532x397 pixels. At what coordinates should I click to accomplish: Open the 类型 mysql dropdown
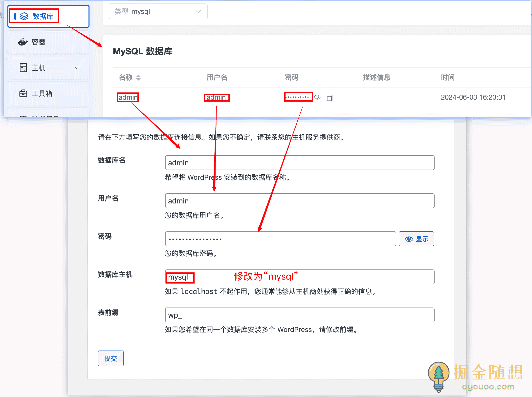(158, 11)
